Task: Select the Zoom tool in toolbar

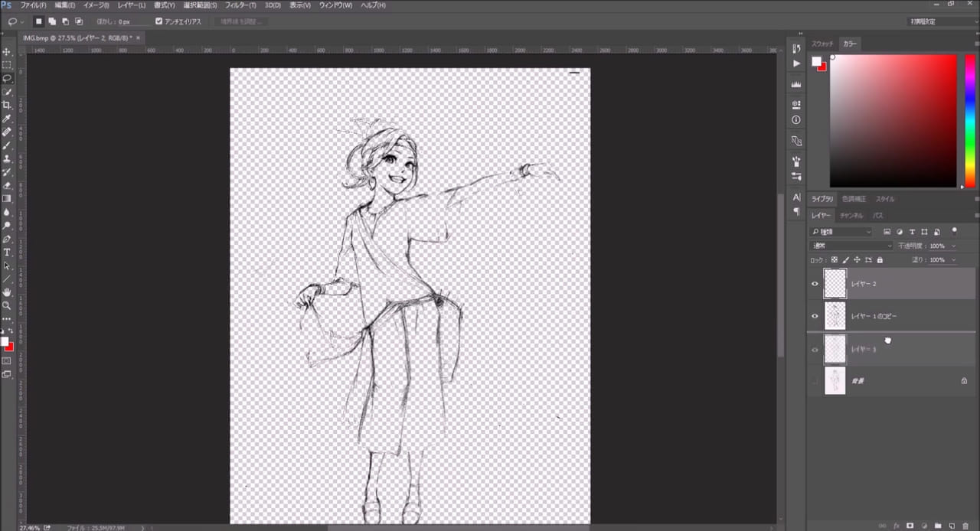Action: 7,305
